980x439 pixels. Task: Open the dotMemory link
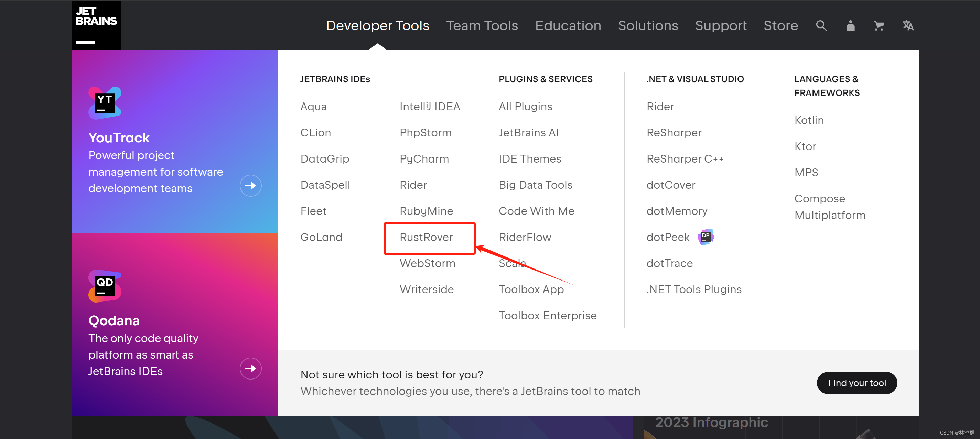click(x=677, y=211)
